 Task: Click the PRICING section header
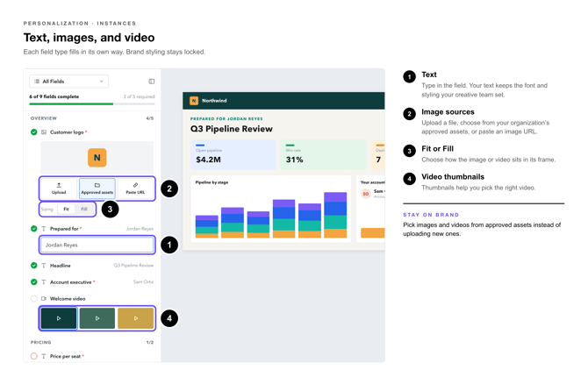pos(41,343)
